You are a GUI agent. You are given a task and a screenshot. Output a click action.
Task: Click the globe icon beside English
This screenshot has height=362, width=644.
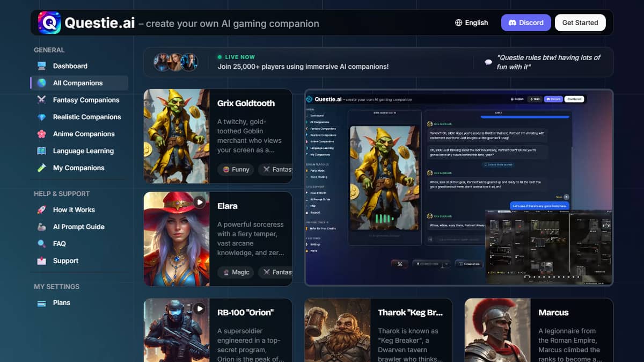[x=458, y=23]
